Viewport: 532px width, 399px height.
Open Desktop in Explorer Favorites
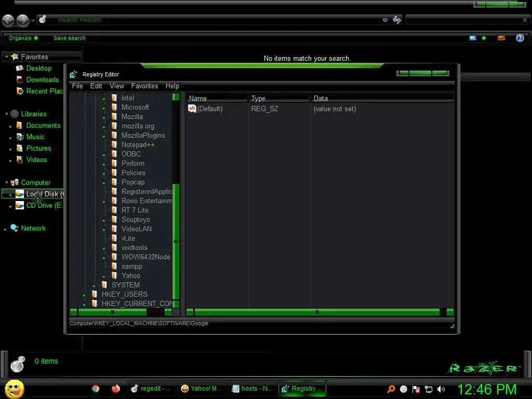pyautogui.click(x=38, y=68)
